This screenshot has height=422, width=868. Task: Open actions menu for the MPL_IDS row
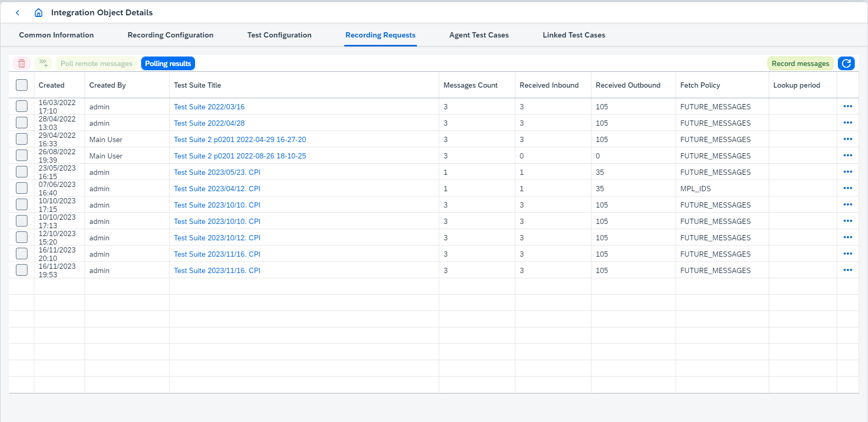click(x=848, y=188)
